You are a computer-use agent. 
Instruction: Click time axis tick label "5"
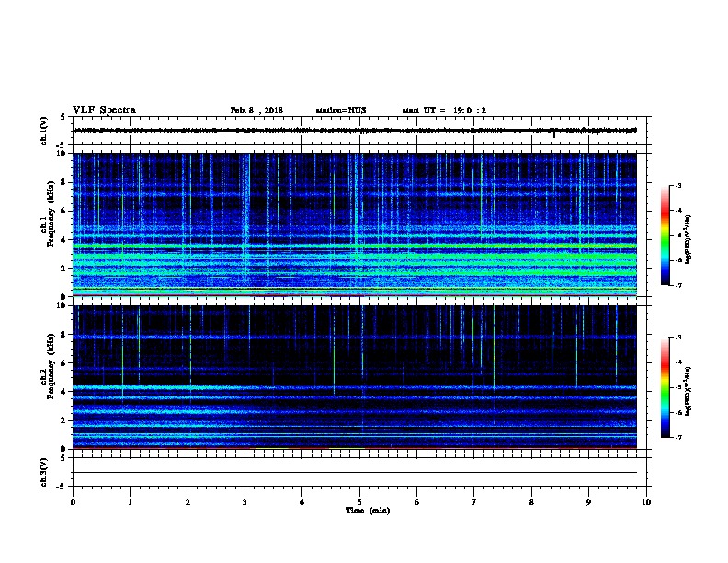click(x=359, y=502)
